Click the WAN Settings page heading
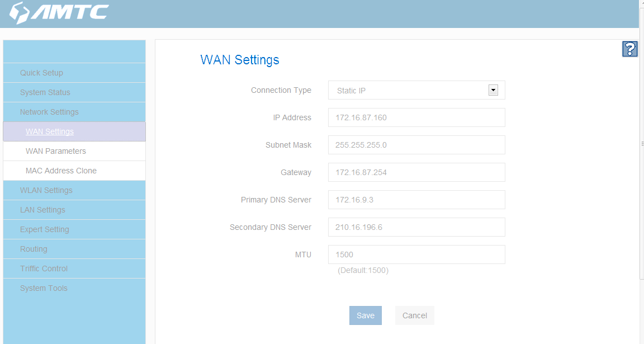644x344 pixels. (x=240, y=60)
